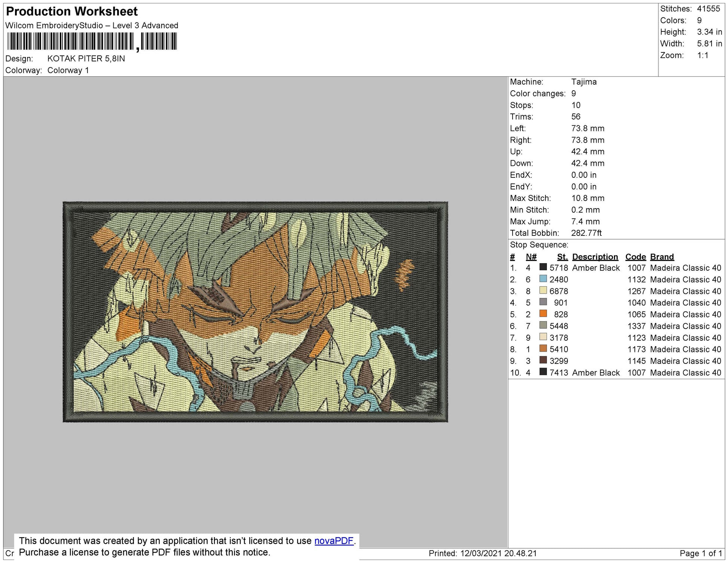Click the cream swatch for code 1267
This screenshot has height=563, width=728.
click(x=543, y=290)
